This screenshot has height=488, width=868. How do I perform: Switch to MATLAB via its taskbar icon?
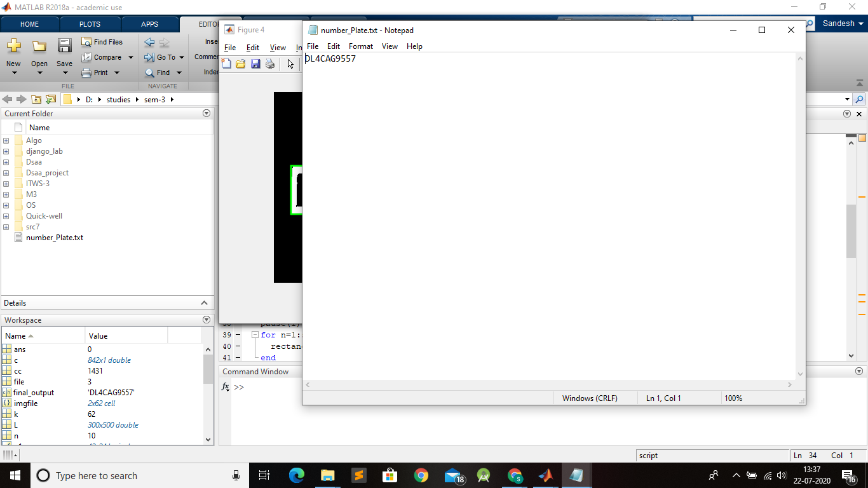point(546,475)
